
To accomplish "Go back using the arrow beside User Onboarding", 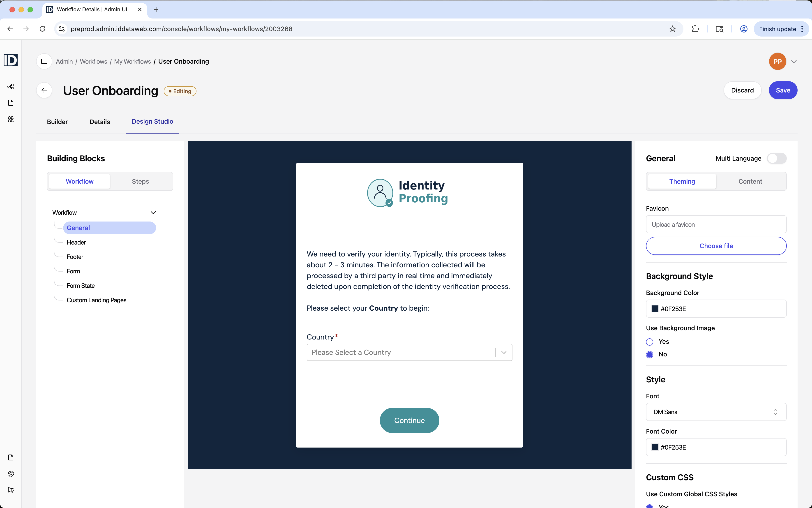I will pos(44,90).
